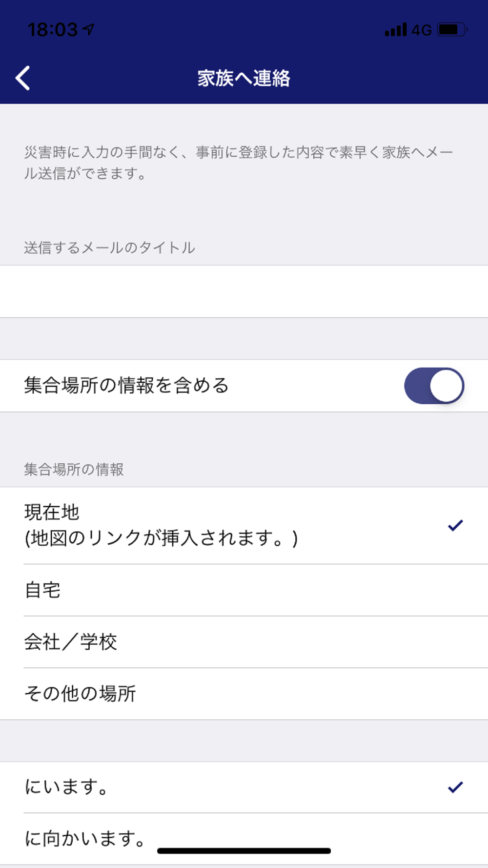The height and width of the screenshot is (868, 488).
Task: Tap the checkmark beside 現在地
Action: (455, 525)
